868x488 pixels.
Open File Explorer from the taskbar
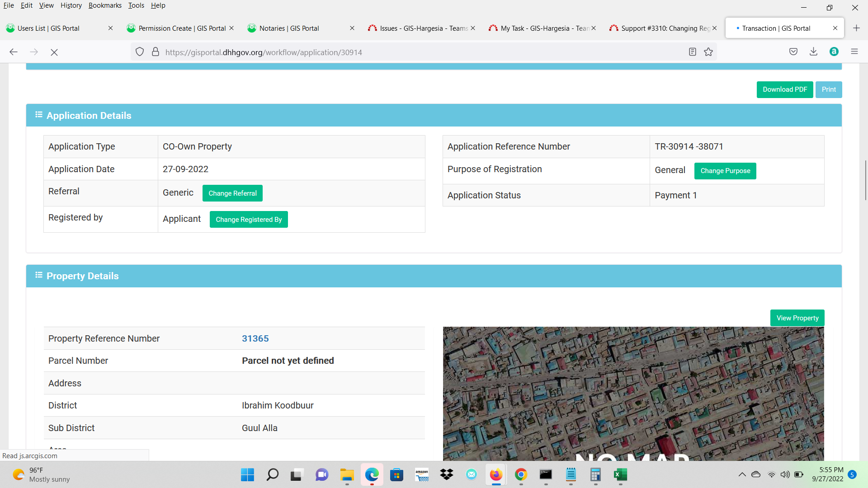coord(347,474)
